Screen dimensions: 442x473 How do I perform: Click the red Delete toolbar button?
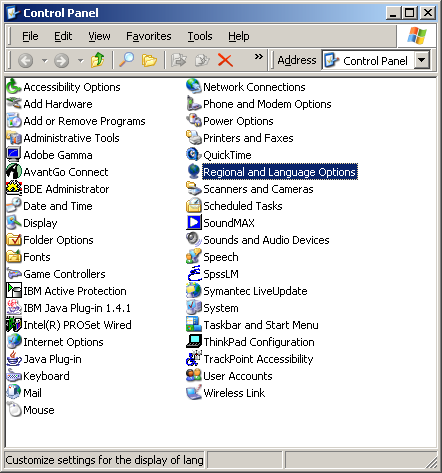pyautogui.click(x=225, y=60)
